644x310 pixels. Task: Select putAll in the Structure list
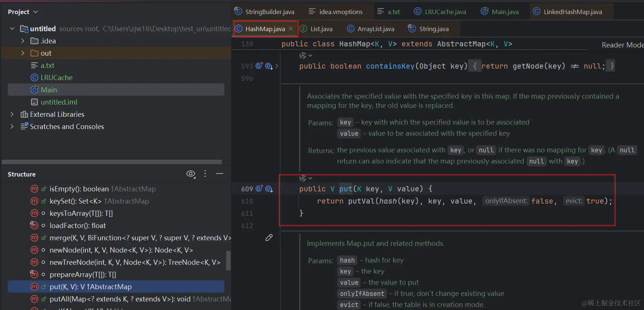(116, 299)
